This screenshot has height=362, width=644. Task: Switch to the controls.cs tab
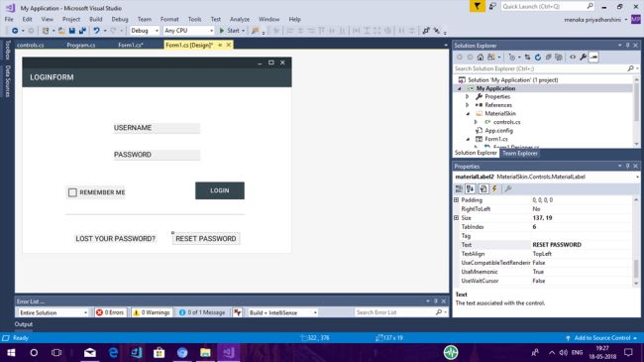point(31,45)
